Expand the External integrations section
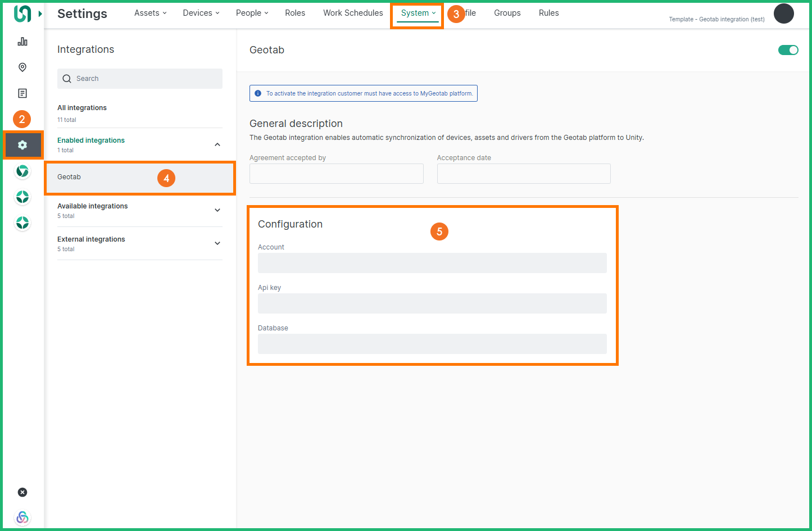 point(217,243)
